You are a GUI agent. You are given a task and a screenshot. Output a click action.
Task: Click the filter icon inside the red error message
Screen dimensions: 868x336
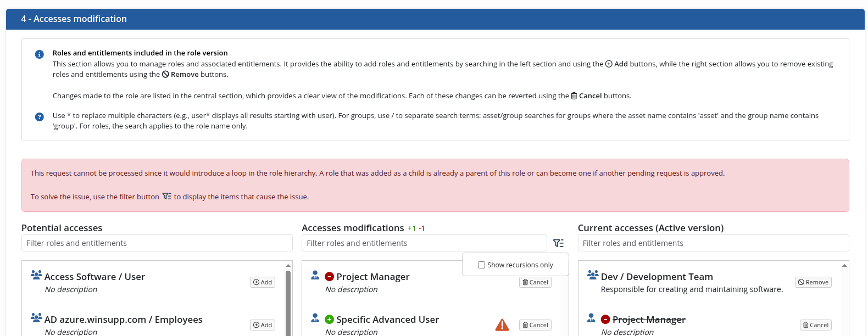pos(167,196)
